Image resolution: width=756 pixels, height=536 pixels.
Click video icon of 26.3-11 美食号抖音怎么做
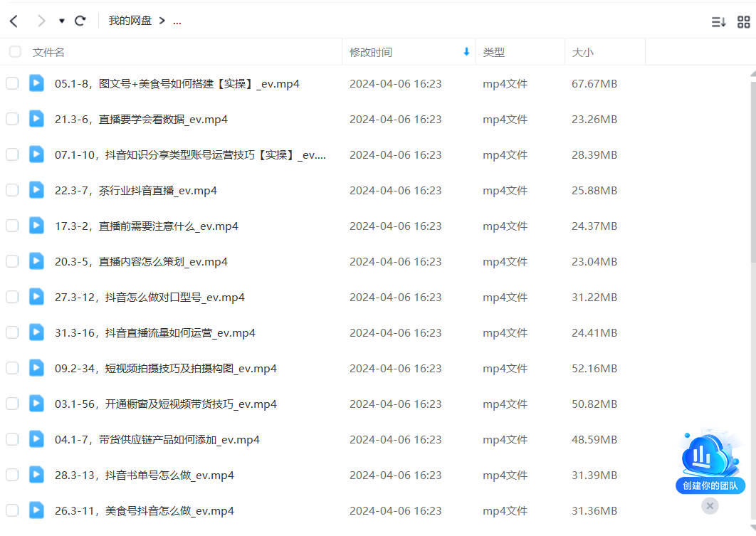pos(36,510)
